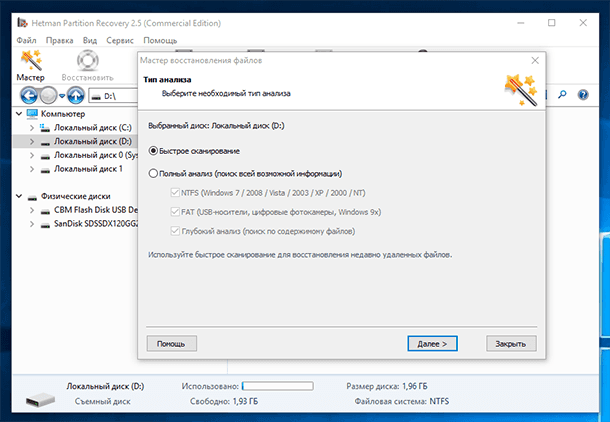This screenshot has height=422, width=610.
Task: Click the SanDisk SDSSDX120GG drive icon
Action: pos(45,224)
